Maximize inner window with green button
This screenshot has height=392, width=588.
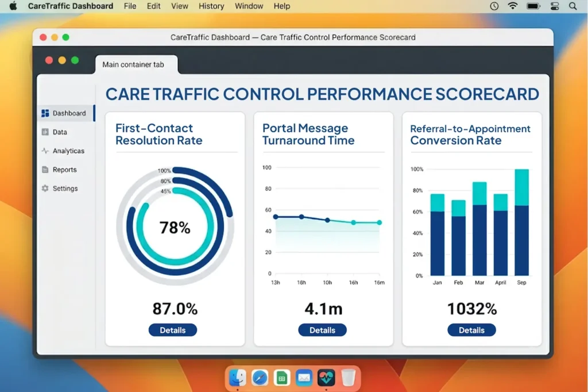pos(75,60)
